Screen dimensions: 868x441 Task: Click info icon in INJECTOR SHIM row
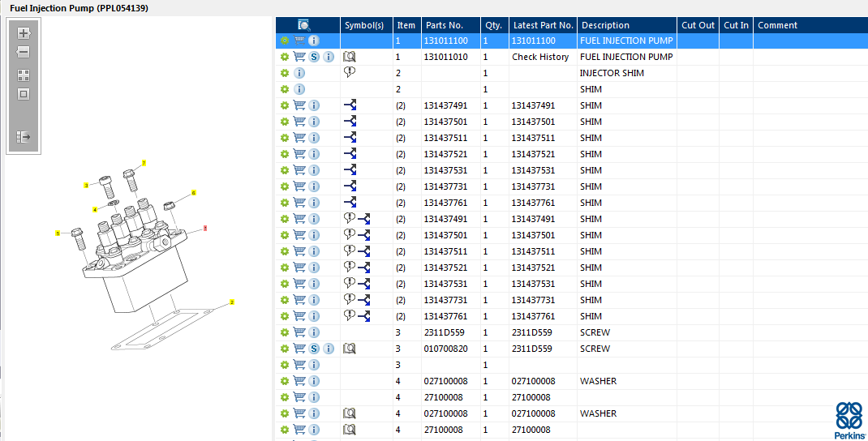tap(299, 73)
